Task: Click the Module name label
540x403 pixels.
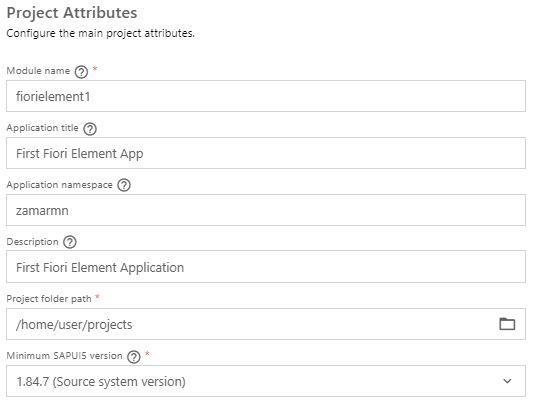Action: point(38,71)
